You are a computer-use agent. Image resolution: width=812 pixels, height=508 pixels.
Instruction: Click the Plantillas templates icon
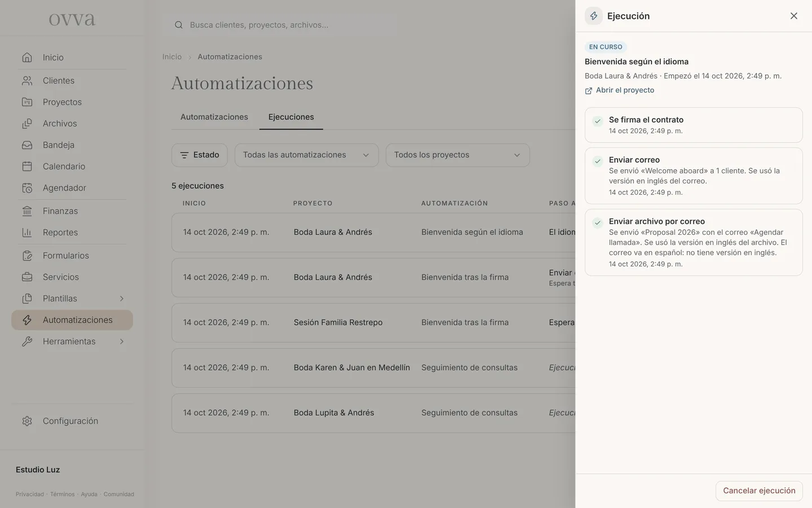(27, 299)
